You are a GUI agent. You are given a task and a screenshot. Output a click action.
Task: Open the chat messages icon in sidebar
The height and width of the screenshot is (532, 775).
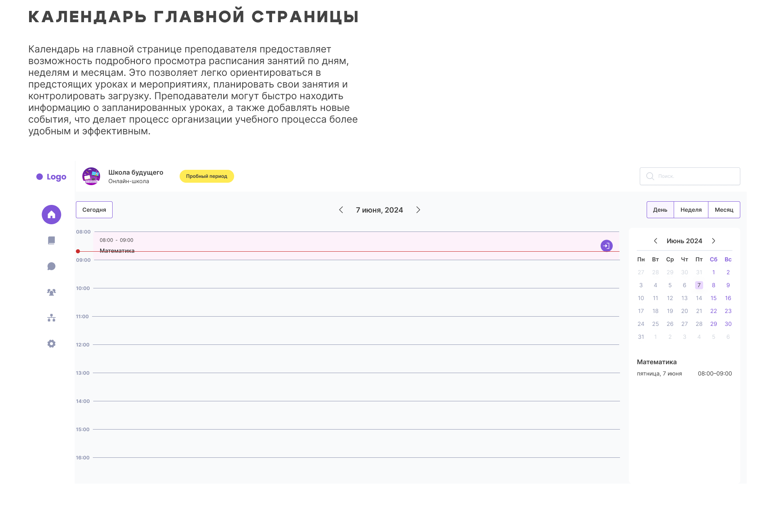coord(51,266)
